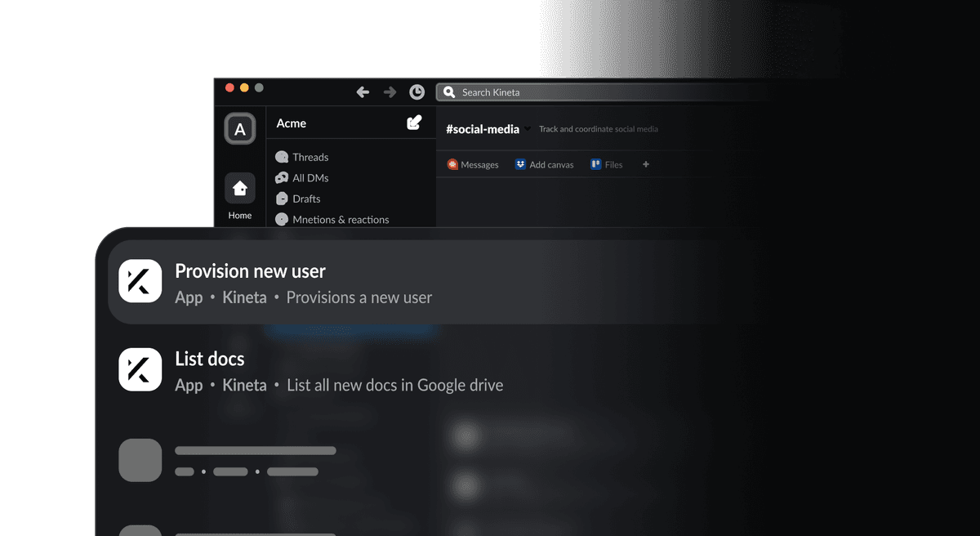Select the magnifier icon in search bar
Screen dimensions: 980x536
[449, 92]
